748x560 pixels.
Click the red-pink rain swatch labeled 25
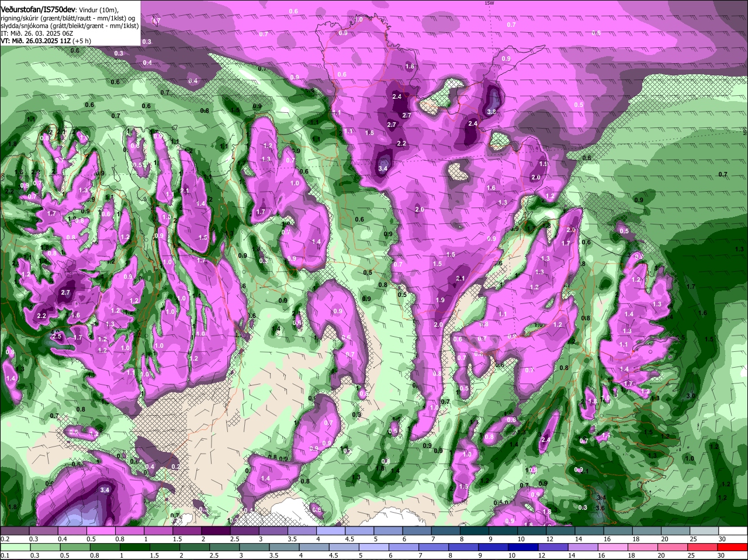[x=704, y=547]
